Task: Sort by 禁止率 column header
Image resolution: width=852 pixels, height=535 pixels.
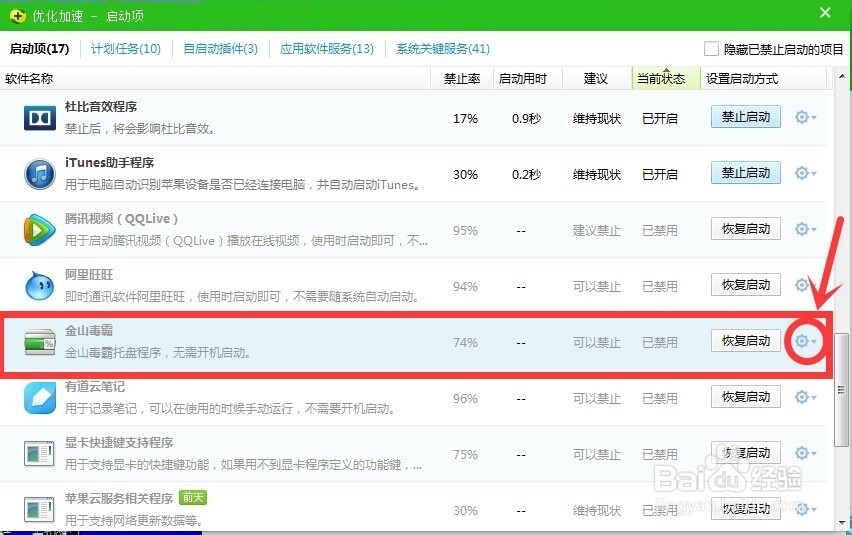Action: point(462,79)
